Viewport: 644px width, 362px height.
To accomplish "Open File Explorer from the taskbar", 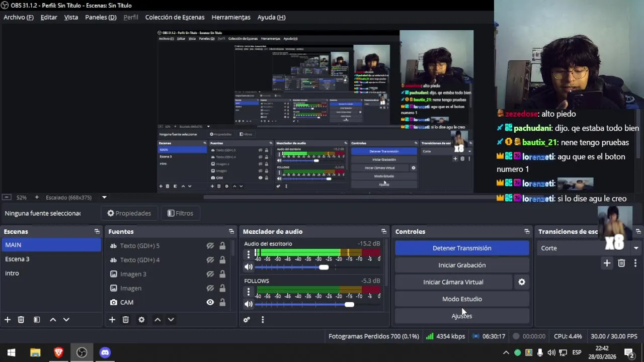I will (35, 352).
